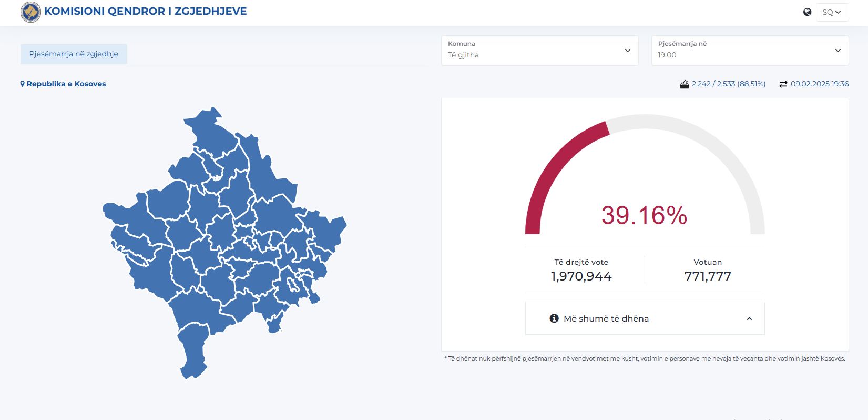Click the info circle icon
This screenshot has width=868, height=420.
[554, 318]
